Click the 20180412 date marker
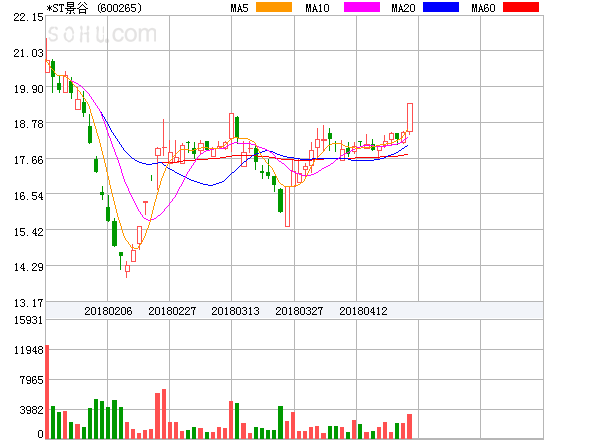Viewport: 600px width, 440px height. tap(363, 311)
